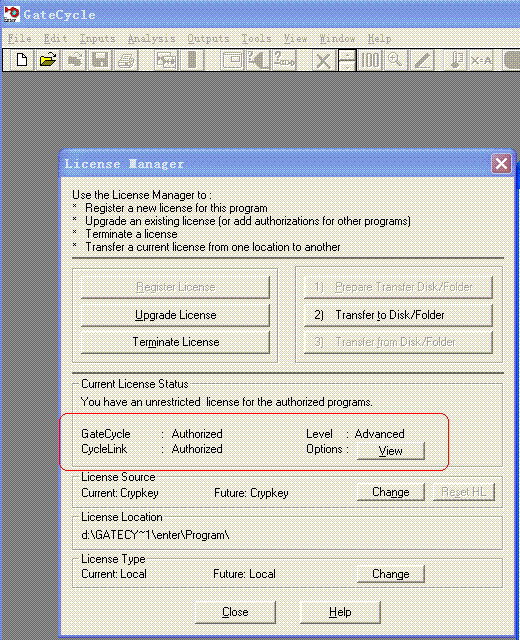Click the Delete X toolbar icon
This screenshot has width=520, height=640.
click(323, 60)
